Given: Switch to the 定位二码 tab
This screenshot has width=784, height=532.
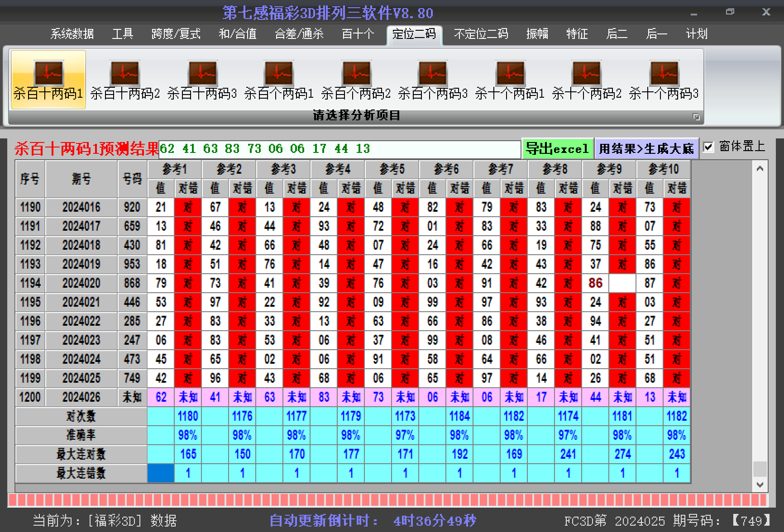Looking at the screenshot, I should (414, 34).
